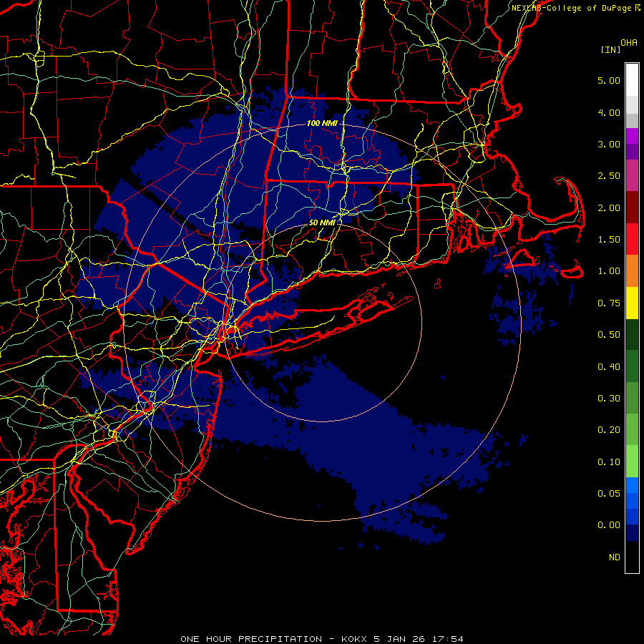Viewport: 644px width, 644px height.
Task: Click the 0.30 legend value
Action: point(609,399)
